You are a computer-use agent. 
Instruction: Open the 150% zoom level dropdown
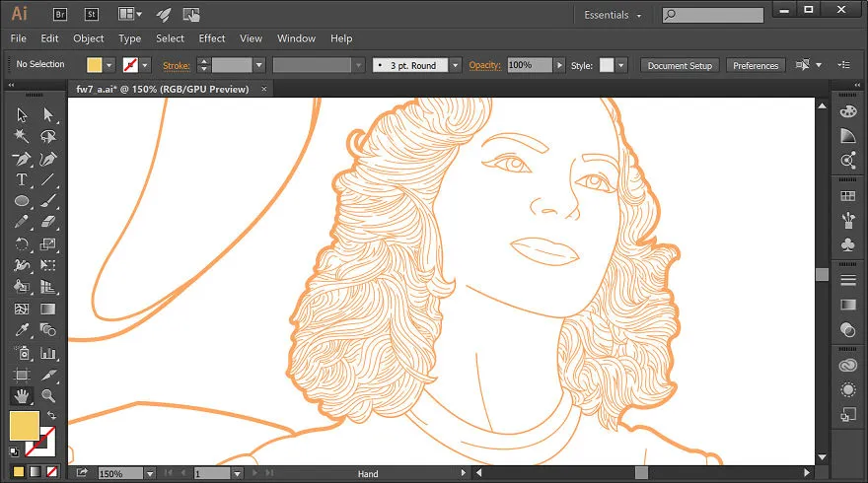point(150,473)
